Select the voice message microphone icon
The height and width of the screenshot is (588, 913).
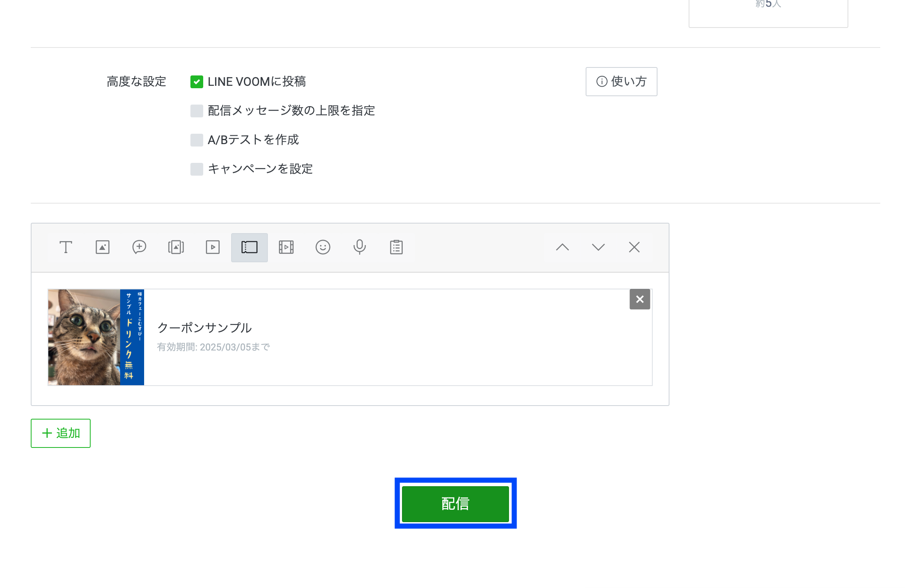[360, 247]
